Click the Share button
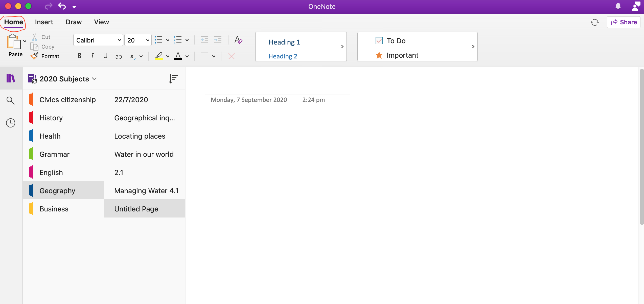644x304 pixels. click(624, 22)
